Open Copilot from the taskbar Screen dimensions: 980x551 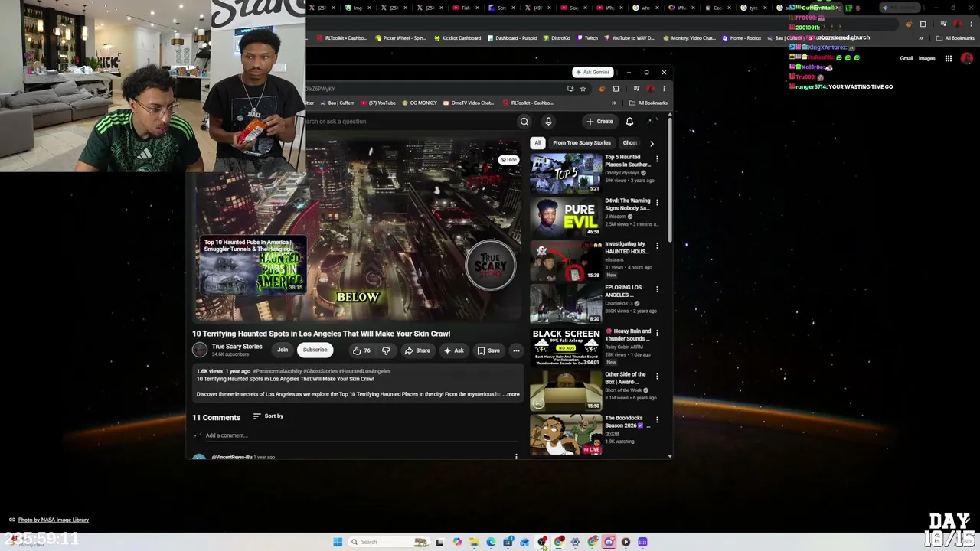click(x=457, y=542)
